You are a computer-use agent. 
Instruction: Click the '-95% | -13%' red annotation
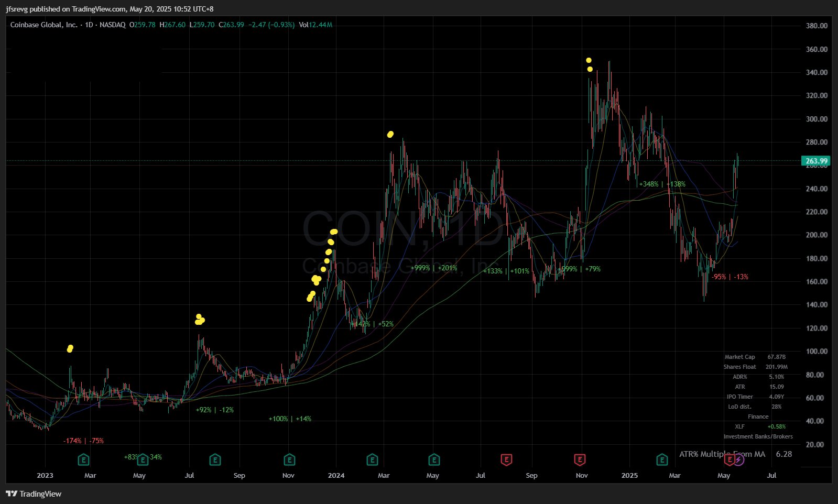[x=730, y=277]
